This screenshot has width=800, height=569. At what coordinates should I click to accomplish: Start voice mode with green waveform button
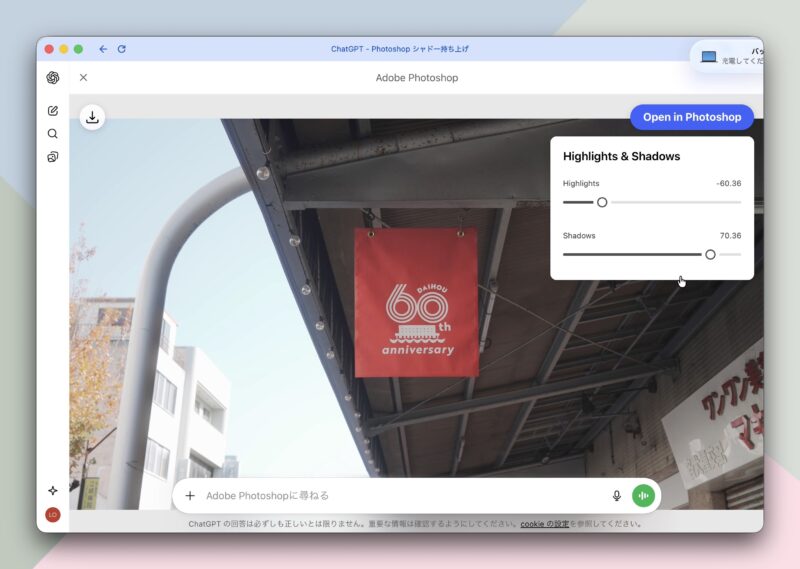[643, 495]
